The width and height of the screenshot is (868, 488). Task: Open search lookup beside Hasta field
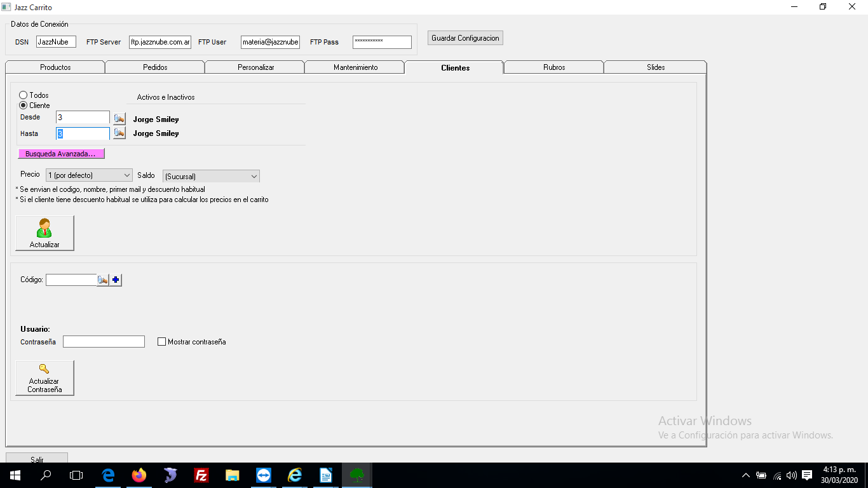tap(119, 133)
